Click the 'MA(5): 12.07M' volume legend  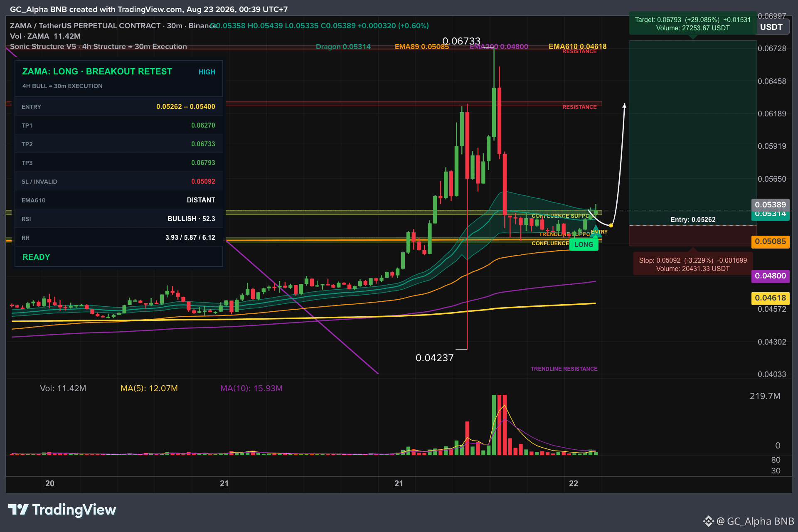[149, 388]
